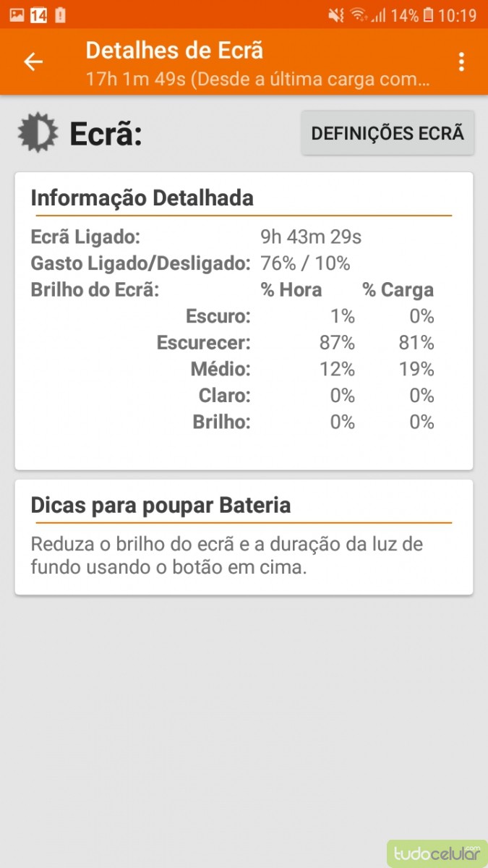The height and width of the screenshot is (868, 488).
Task: Tap the mobile signal strength icon
Action: click(377, 15)
